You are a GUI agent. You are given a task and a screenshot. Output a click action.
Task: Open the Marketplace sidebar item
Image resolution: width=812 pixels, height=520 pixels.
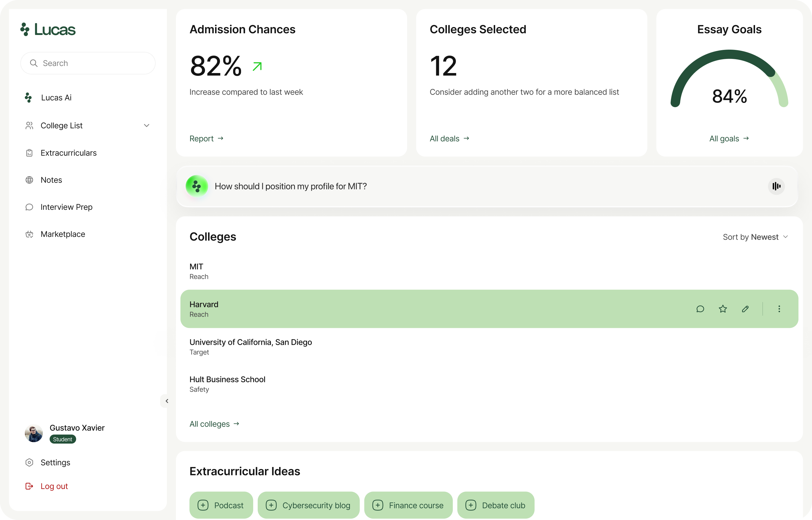(x=63, y=234)
